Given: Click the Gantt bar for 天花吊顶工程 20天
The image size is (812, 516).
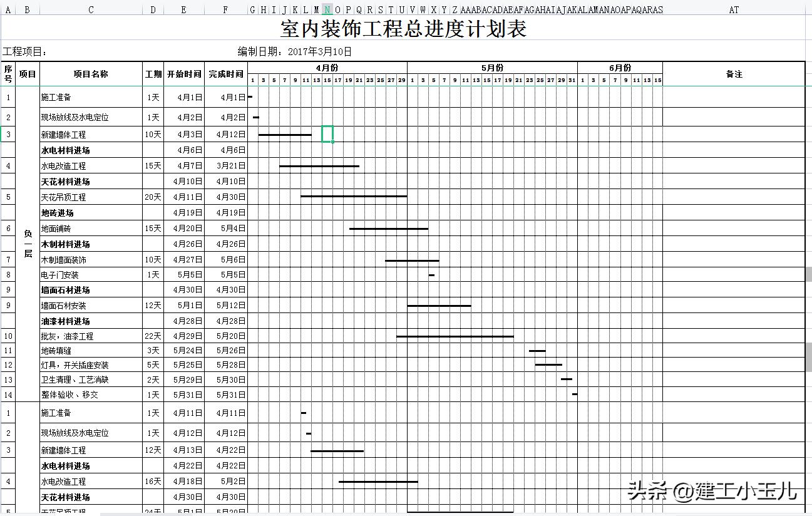Looking at the screenshot, I should point(354,196).
